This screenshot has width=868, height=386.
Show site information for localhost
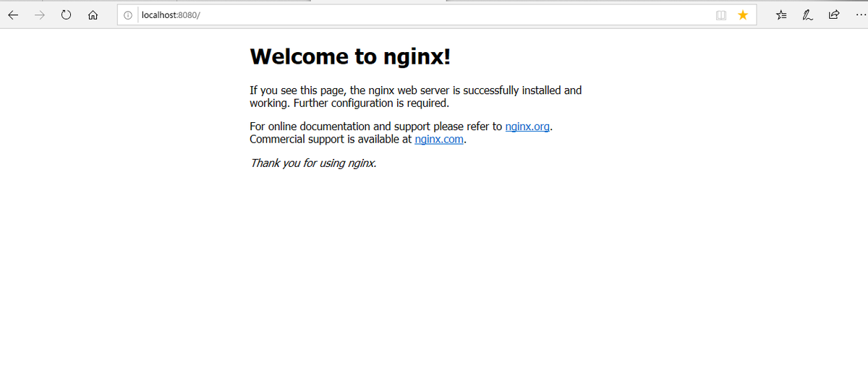(127, 15)
